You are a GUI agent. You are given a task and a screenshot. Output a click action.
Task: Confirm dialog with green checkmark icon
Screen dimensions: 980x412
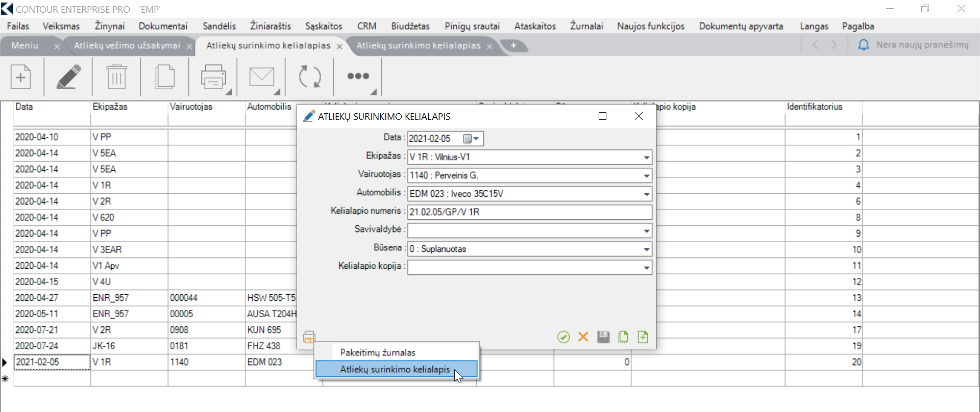pos(563,337)
